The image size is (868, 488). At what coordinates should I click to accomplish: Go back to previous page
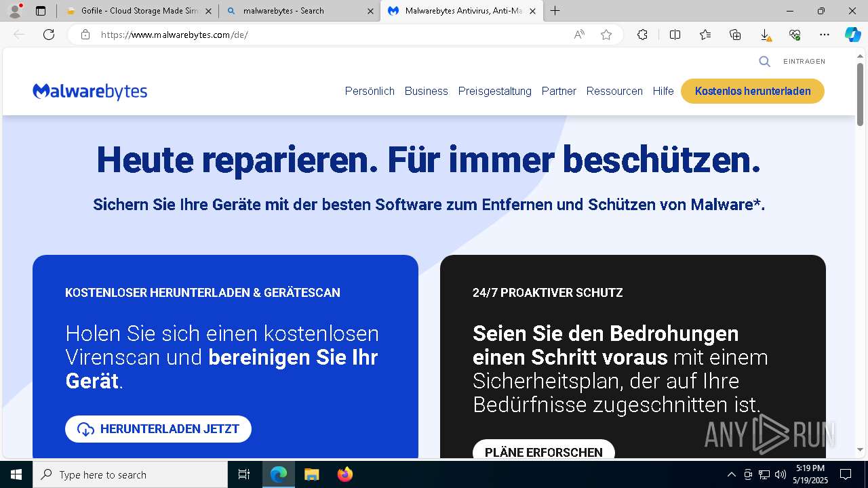click(19, 35)
